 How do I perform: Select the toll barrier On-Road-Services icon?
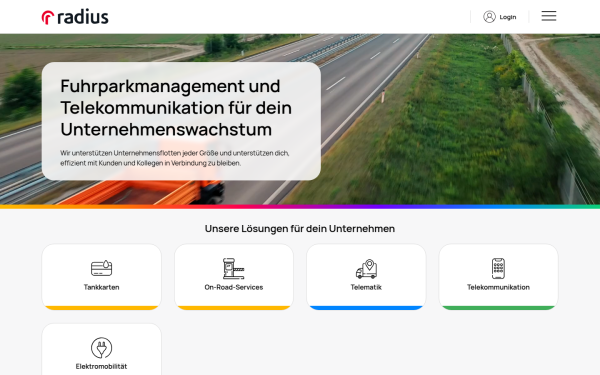pyautogui.click(x=233, y=269)
